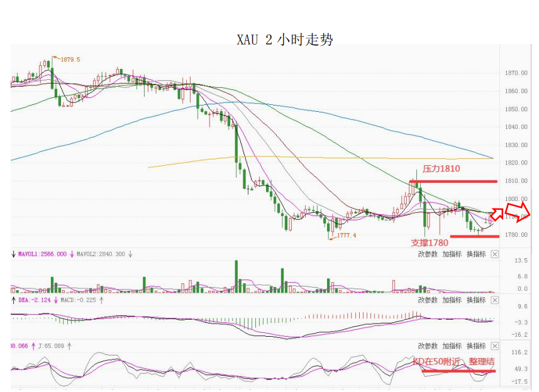Click 换指标 in the MACD panel

pyautogui.click(x=476, y=300)
